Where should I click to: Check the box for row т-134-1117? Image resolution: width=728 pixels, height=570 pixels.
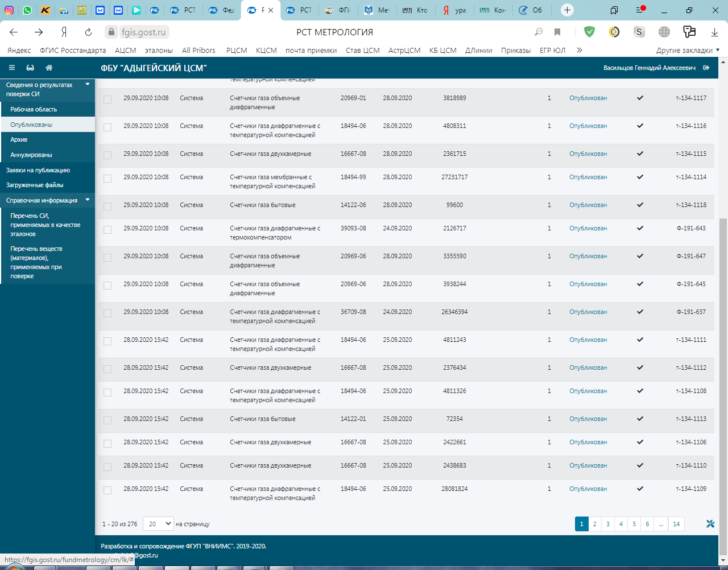point(107,100)
